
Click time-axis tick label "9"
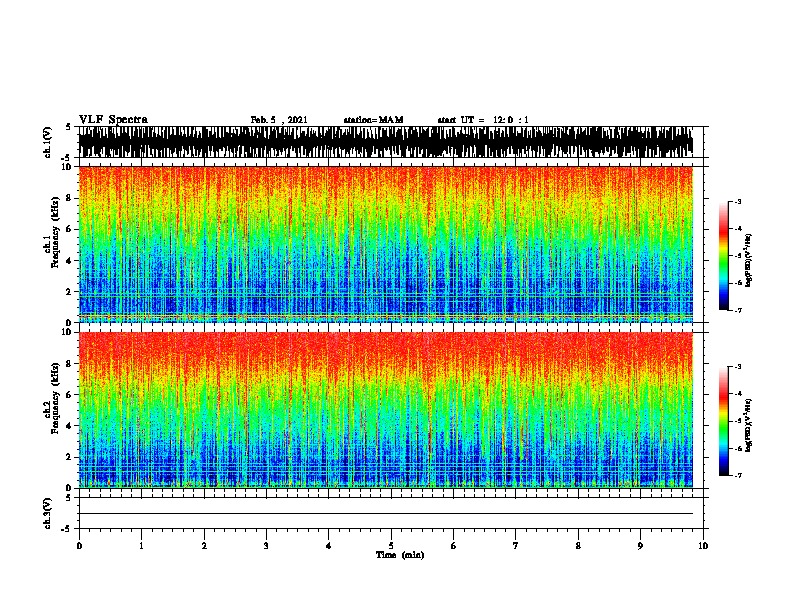pos(640,546)
